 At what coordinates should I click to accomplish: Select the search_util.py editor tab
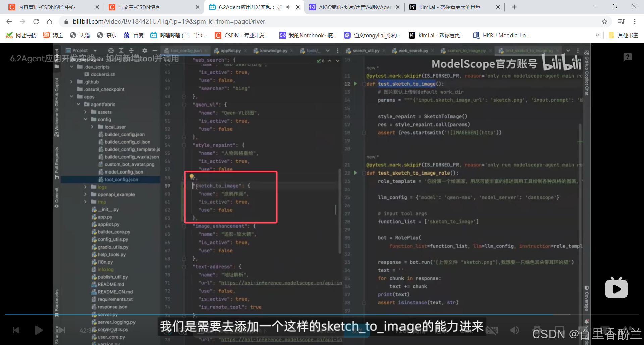[366, 51]
